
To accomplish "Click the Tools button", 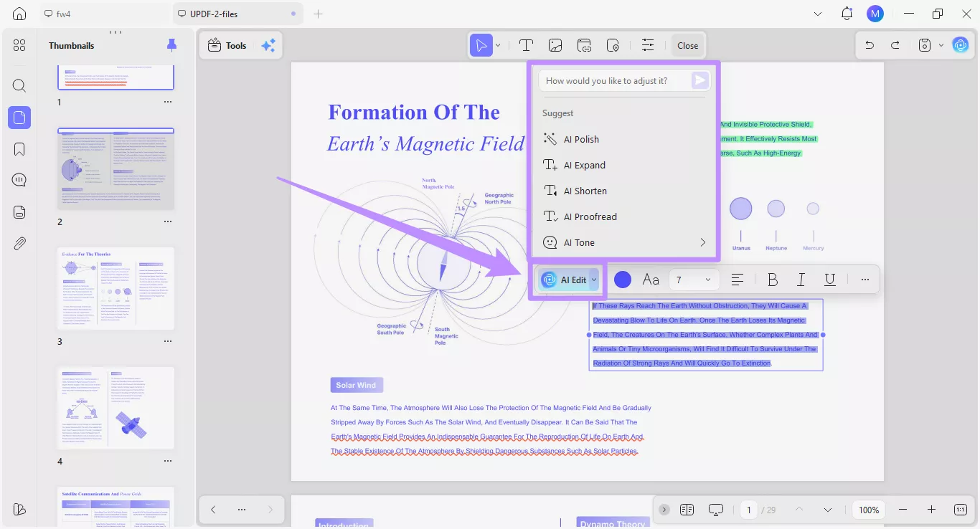I will click(227, 45).
